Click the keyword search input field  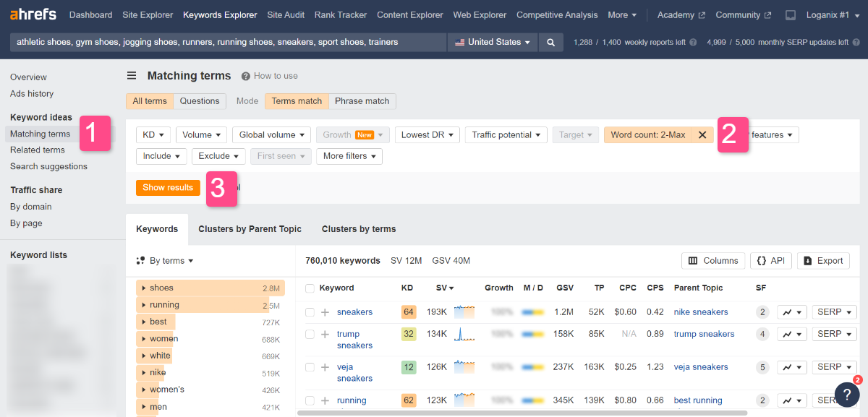click(x=229, y=42)
